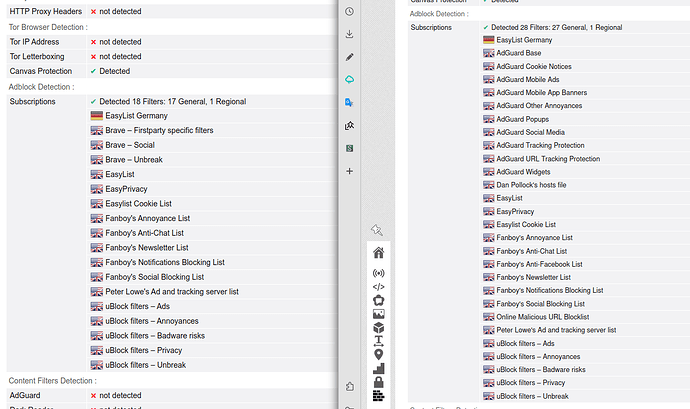
Task: Open the pencil Notes icon in sidebar
Action: (x=349, y=57)
